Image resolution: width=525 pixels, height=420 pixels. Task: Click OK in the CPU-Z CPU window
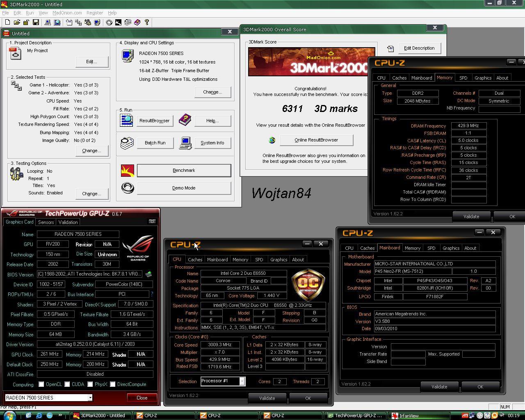pos(308,398)
